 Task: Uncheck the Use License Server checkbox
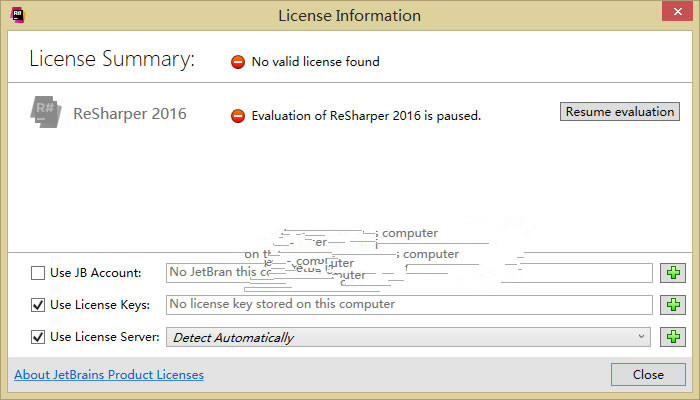click(x=38, y=337)
